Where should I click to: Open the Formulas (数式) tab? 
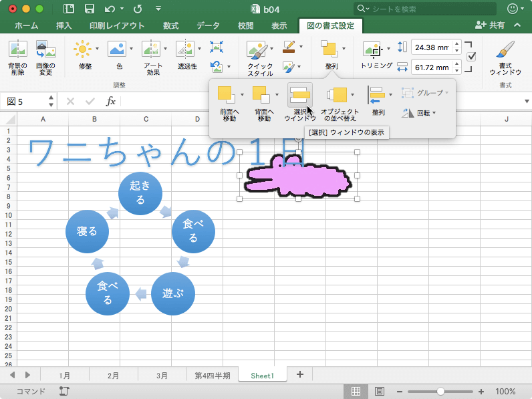click(170, 25)
